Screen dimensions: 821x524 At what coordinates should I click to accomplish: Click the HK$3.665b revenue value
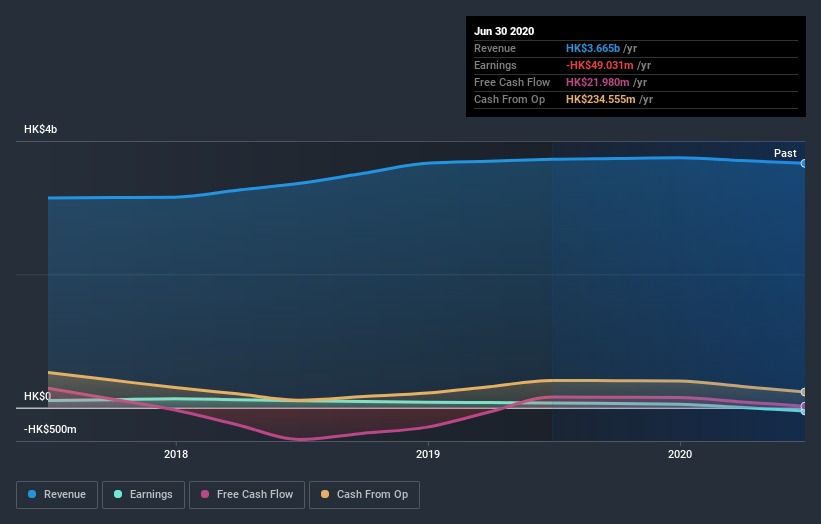[x=593, y=48]
